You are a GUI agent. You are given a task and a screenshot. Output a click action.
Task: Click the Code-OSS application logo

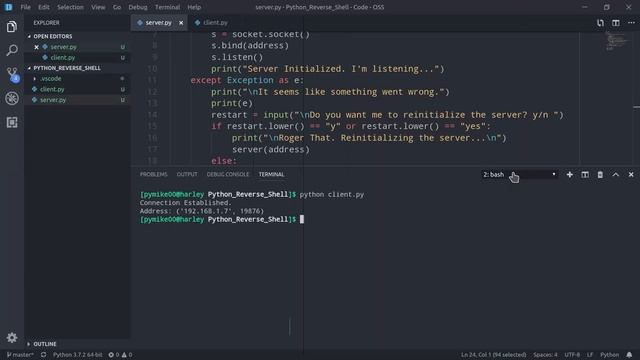pyautogui.click(x=8, y=7)
